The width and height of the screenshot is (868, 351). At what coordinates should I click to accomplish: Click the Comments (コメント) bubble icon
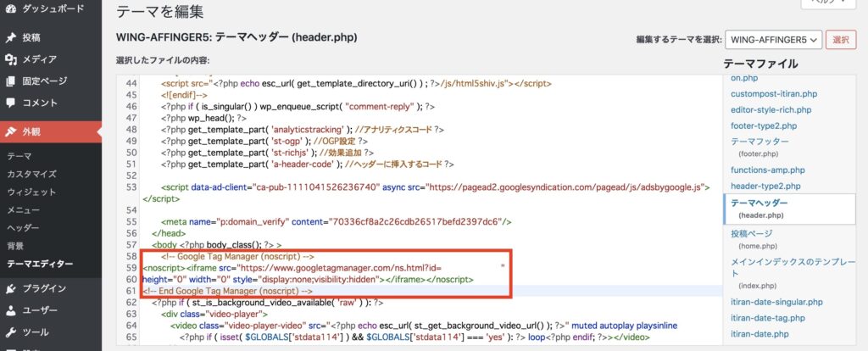(10, 103)
